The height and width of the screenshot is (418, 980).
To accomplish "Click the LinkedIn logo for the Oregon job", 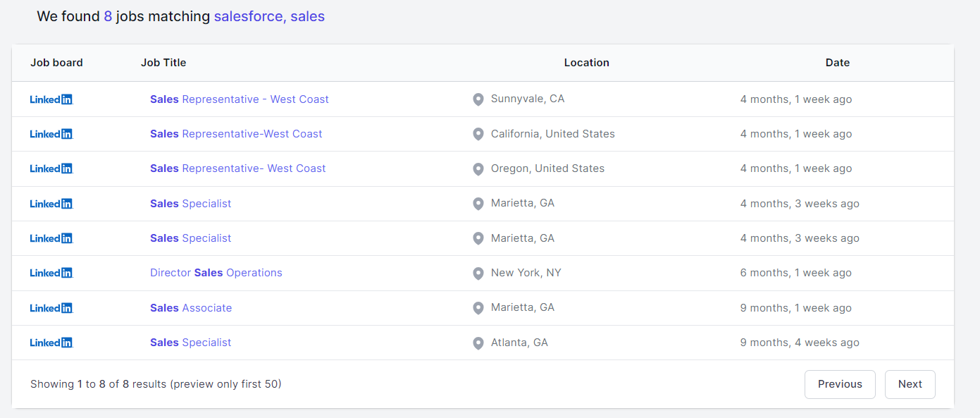I will pyautogui.click(x=51, y=168).
